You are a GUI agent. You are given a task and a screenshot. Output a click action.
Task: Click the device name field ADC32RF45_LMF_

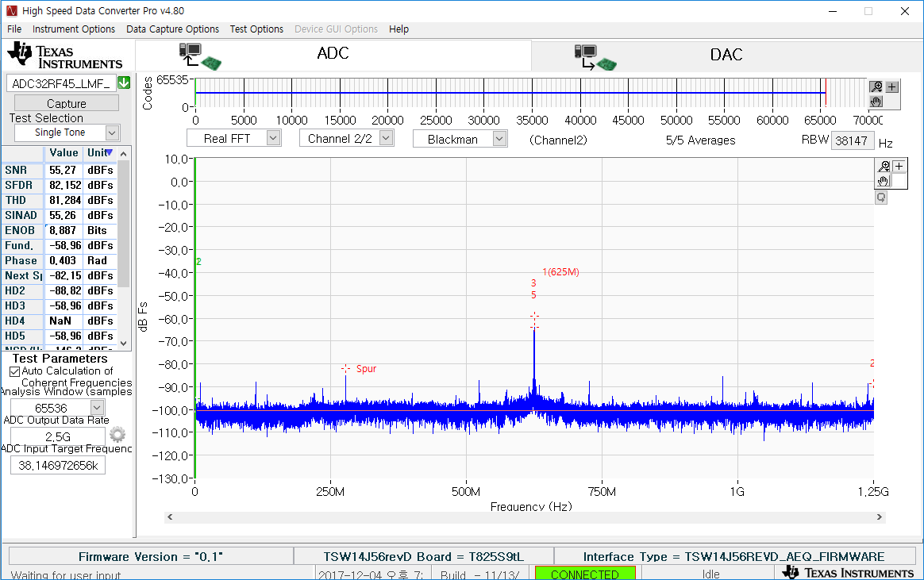(61, 83)
